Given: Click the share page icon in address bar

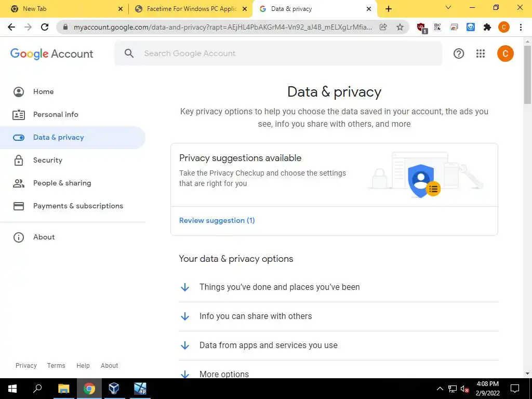Looking at the screenshot, I should tap(383, 27).
